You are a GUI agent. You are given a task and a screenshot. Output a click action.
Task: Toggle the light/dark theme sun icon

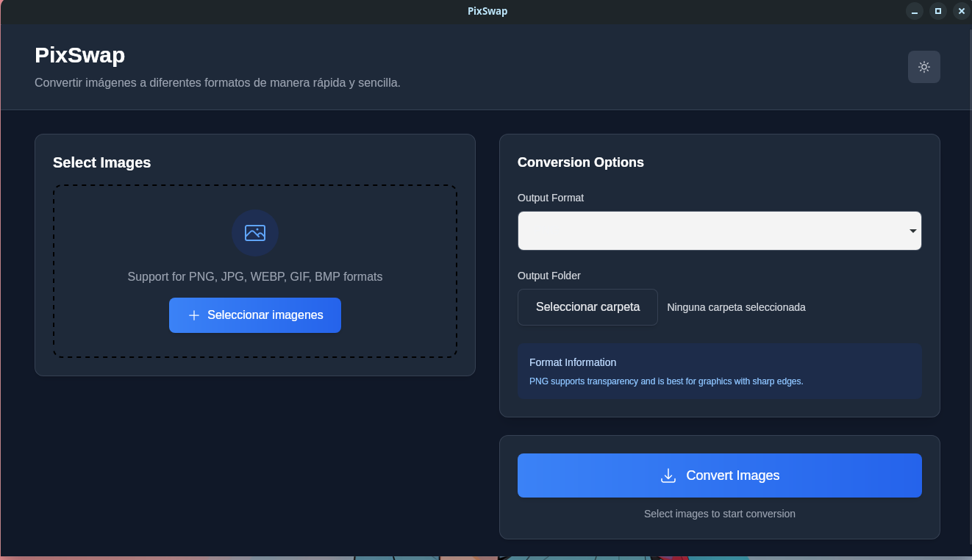[x=924, y=67]
